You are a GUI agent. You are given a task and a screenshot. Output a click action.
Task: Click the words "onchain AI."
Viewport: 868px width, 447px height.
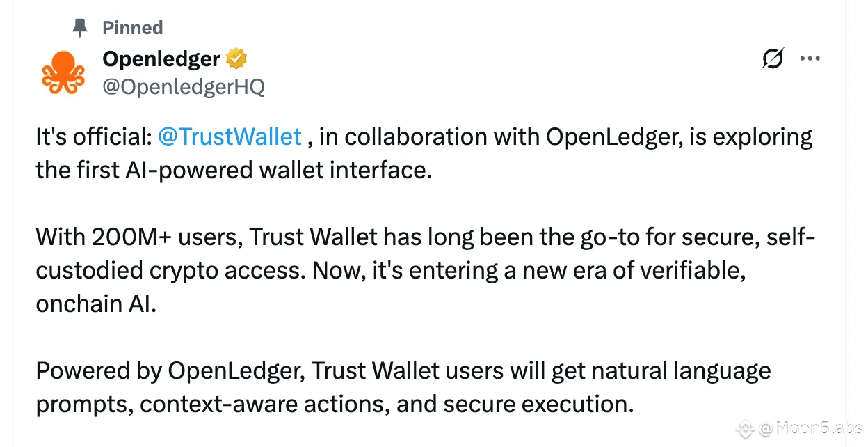(x=97, y=304)
